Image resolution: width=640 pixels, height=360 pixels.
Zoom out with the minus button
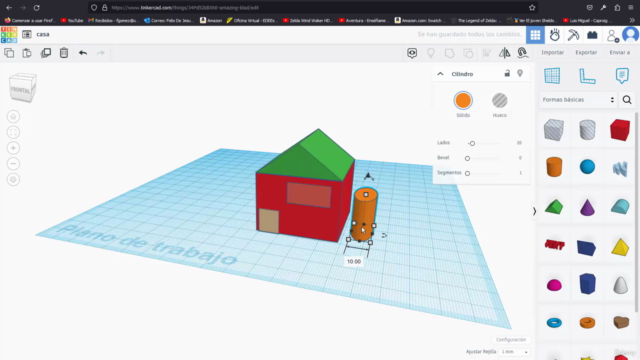click(x=13, y=164)
